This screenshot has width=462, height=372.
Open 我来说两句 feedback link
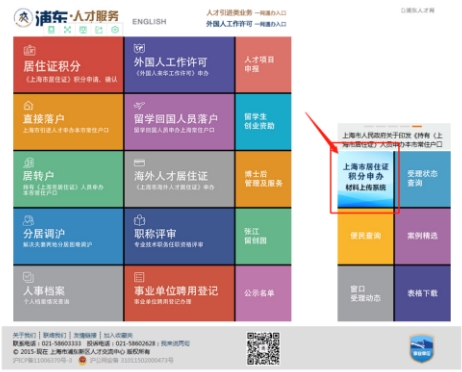pos(175,343)
